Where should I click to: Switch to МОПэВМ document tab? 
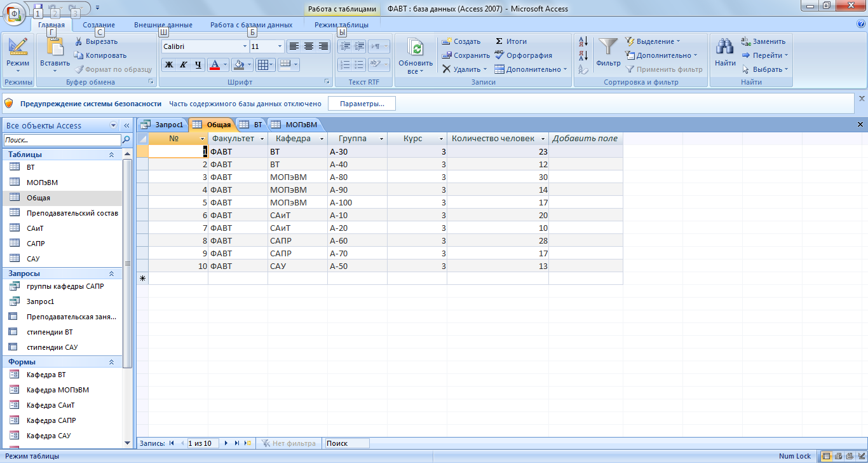click(295, 125)
